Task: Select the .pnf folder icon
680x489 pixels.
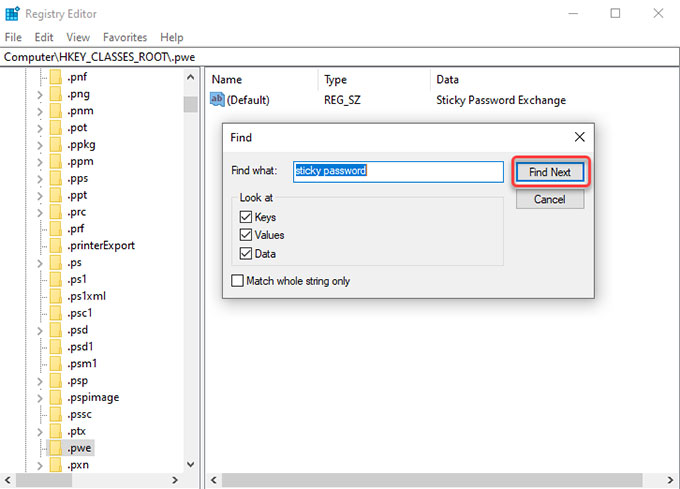Action: 56,77
